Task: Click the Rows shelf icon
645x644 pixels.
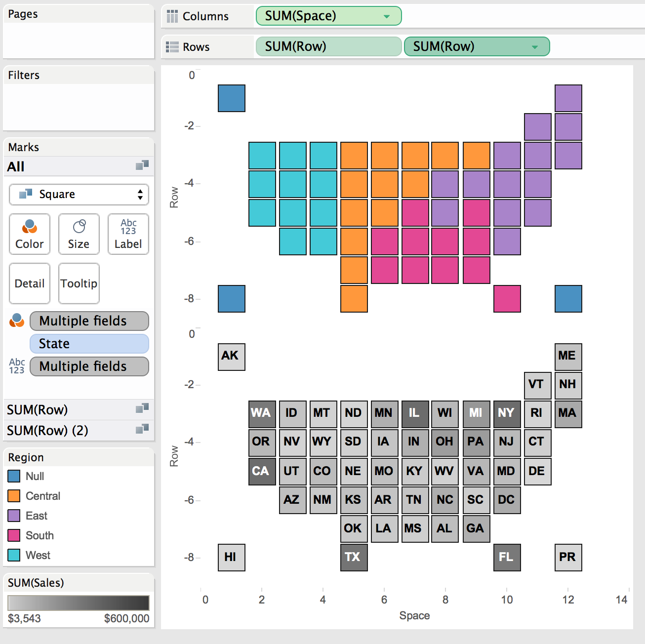Action: pyautogui.click(x=172, y=46)
